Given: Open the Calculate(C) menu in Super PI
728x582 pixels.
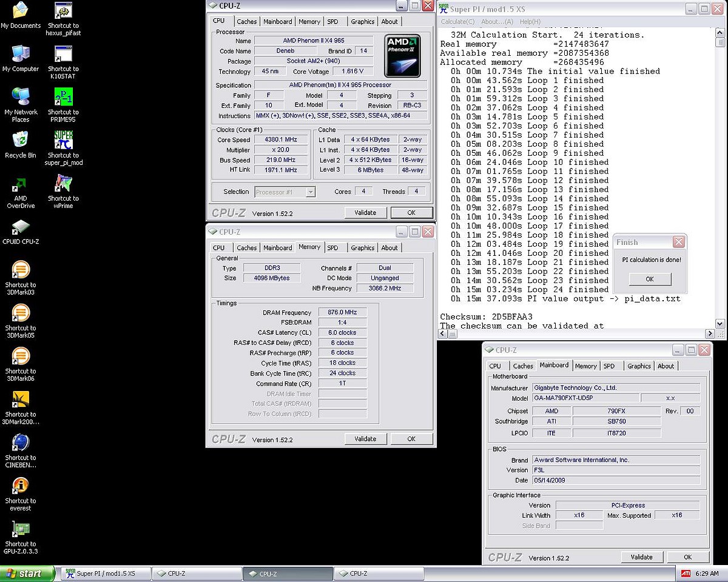Looking at the screenshot, I should click(x=458, y=22).
